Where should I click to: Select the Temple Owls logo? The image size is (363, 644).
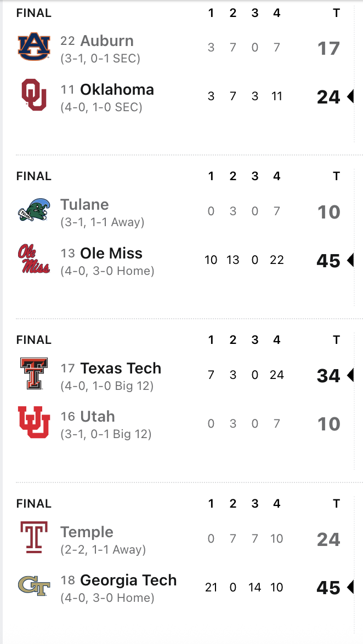click(34, 538)
